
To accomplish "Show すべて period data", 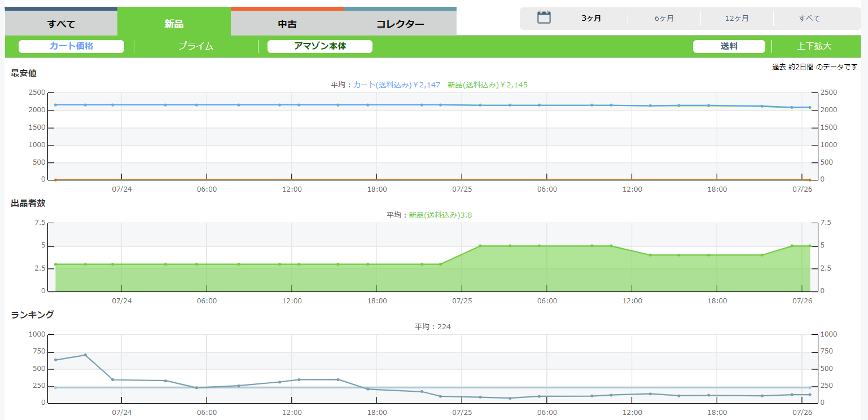I will click(x=809, y=18).
